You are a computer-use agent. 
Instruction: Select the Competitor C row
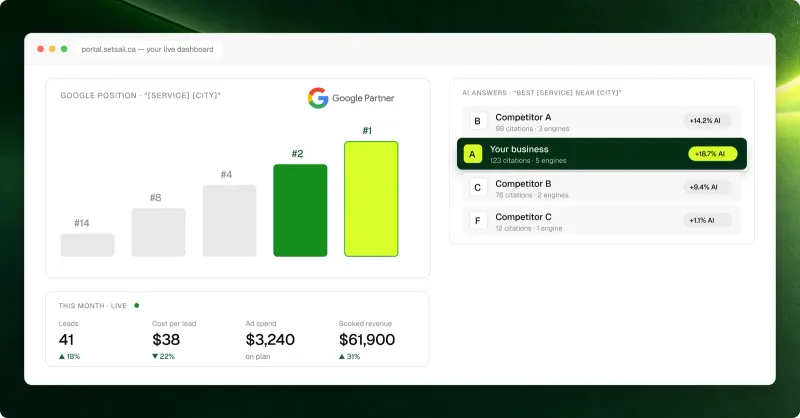point(602,221)
